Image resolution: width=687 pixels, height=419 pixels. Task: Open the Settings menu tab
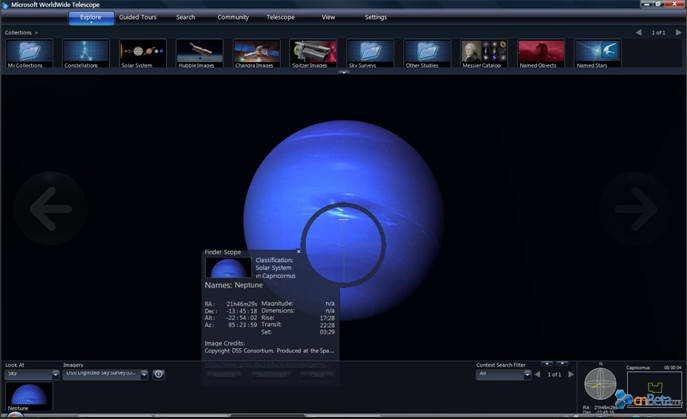click(x=375, y=17)
